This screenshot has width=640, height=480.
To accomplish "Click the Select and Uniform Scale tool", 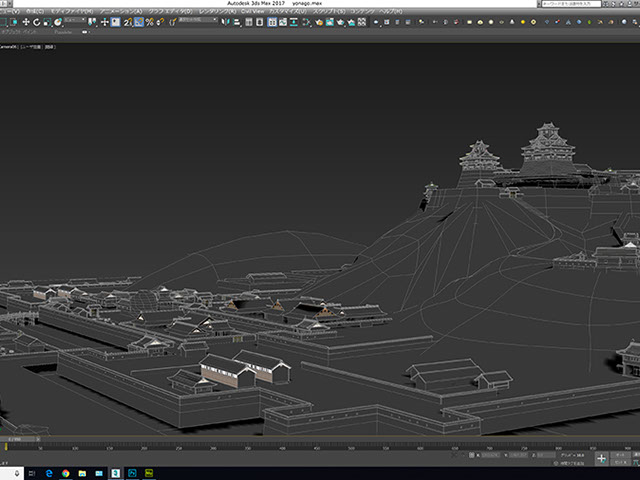I will tap(47, 22).
